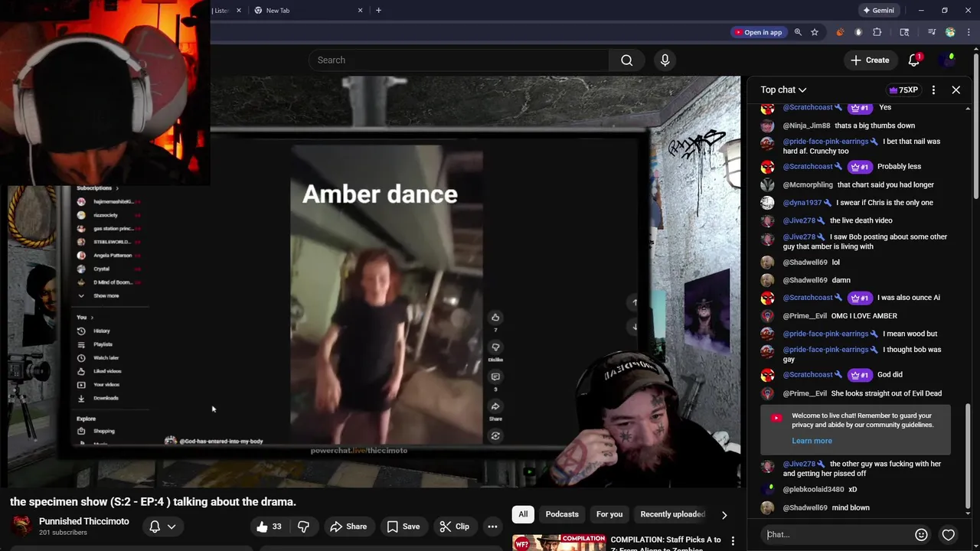Viewport: 980px width, 551px height.
Task: Minimize the browser window
Action: 921,11
